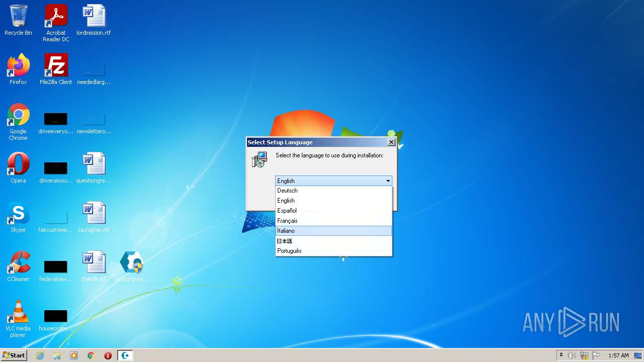
Task: Choose Japanese 日本語 from the list
Action: coord(334,241)
